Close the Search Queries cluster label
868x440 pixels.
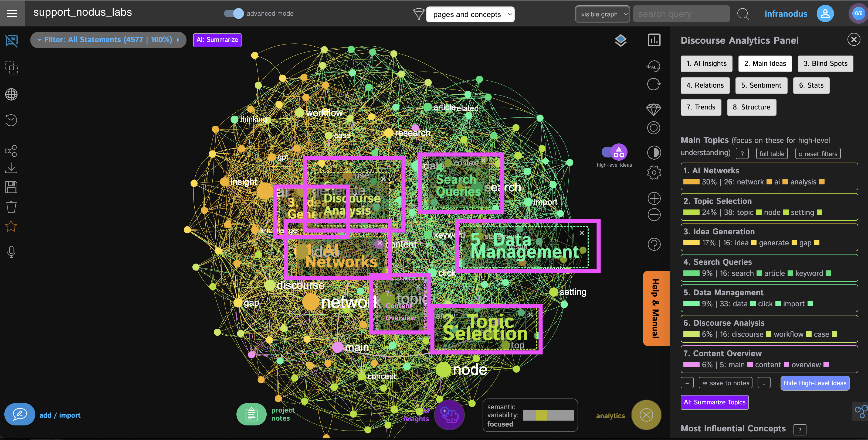tap(484, 160)
